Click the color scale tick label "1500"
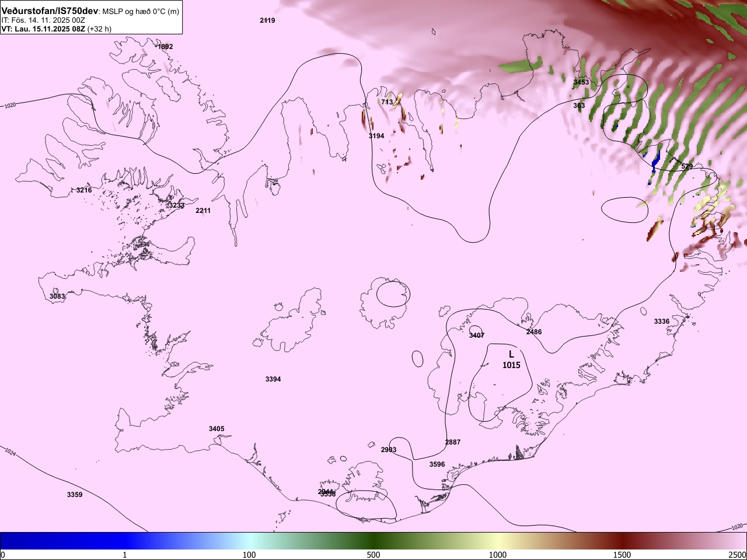 (x=622, y=554)
